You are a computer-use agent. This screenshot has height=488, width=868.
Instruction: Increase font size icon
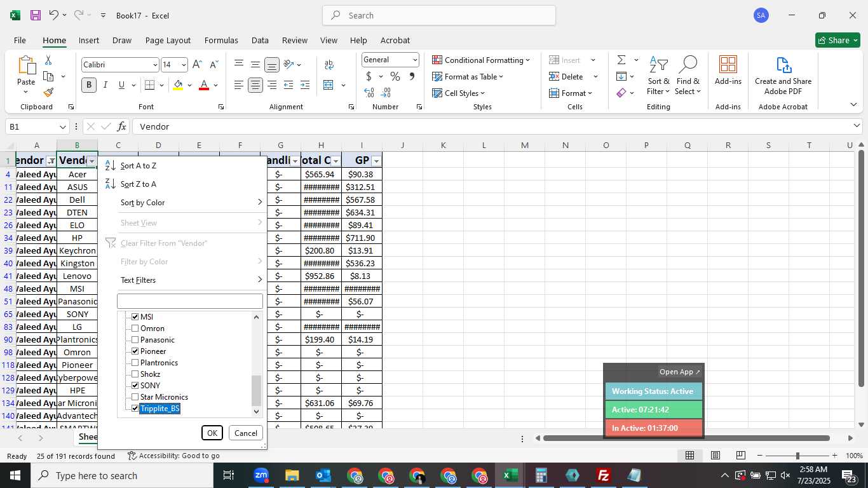click(x=197, y=64)
